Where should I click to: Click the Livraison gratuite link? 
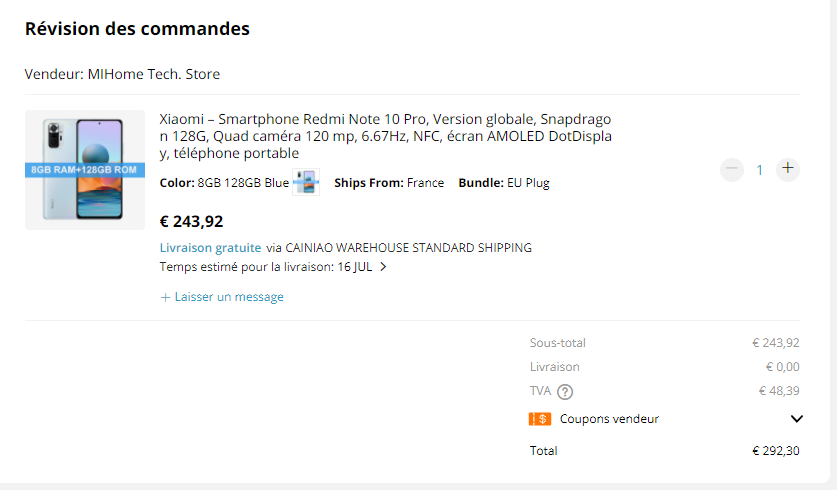(210, 248)
